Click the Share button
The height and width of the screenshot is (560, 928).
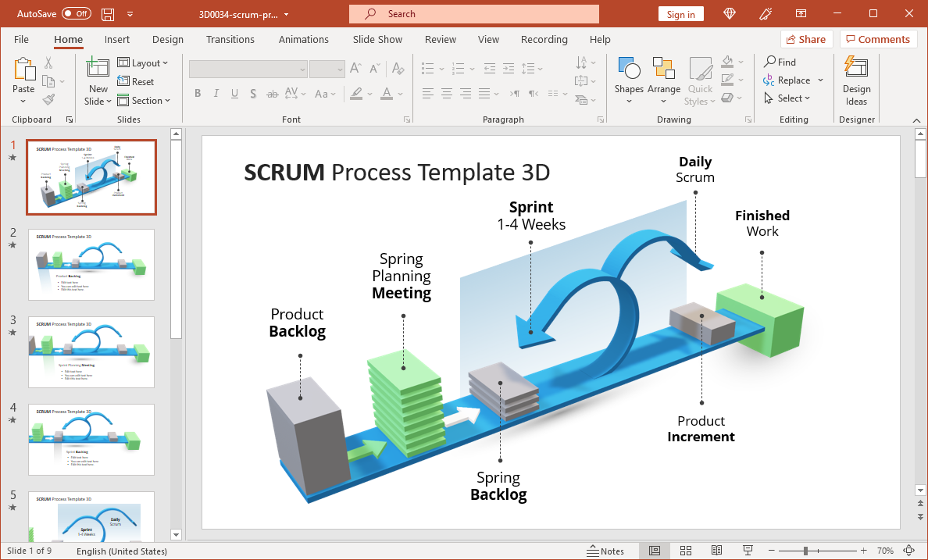pyautogui.click(x=806, y=39)
